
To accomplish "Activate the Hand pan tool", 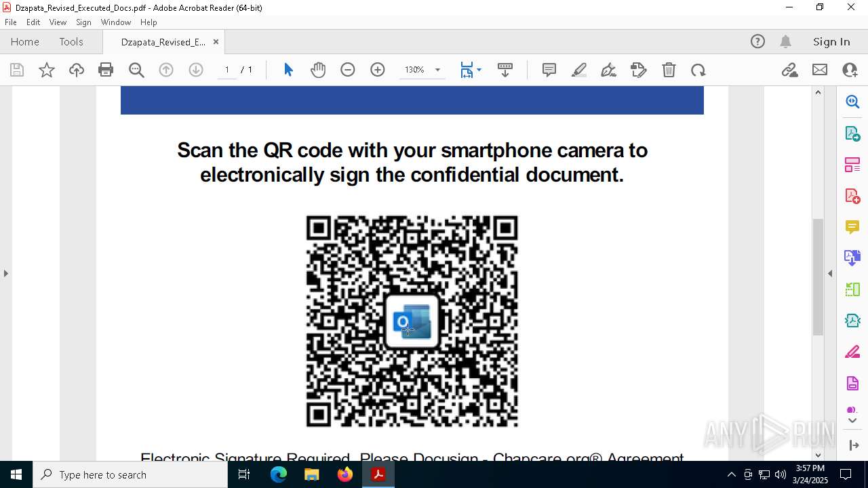I will (x=318, y=70).
